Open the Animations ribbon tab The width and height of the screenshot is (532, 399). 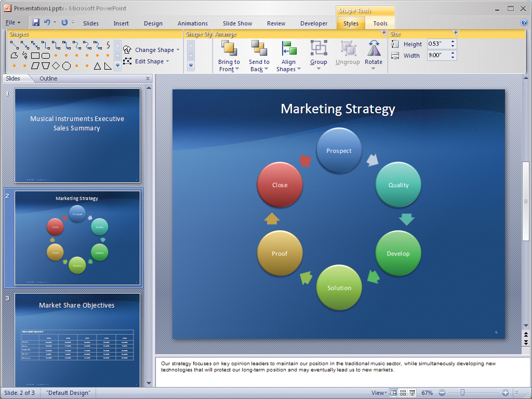[192, 23]
